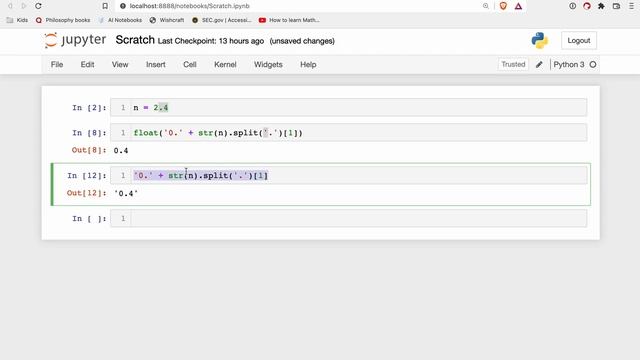Select the In [8] cell prompt

point(89,133)
